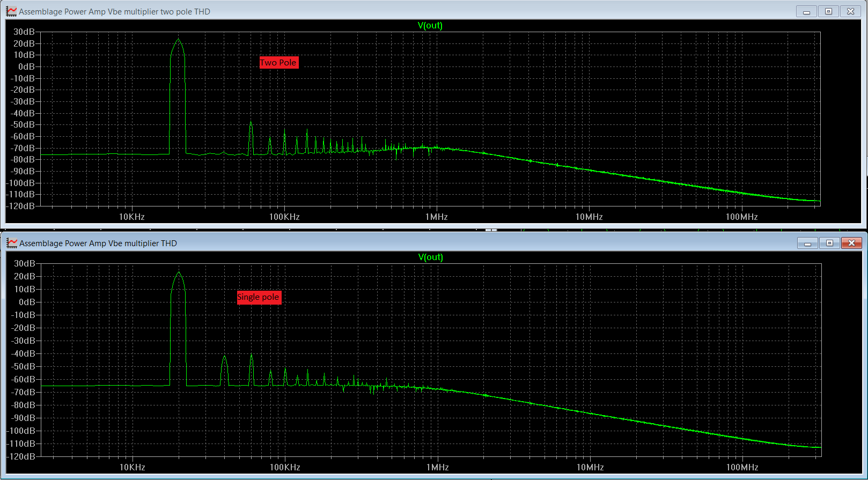The image size is (868, 480).
Task: Maximize the two pole THD window
Action: (828, 11)
